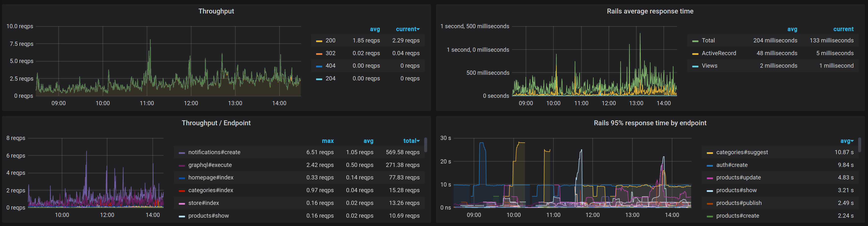Viewport: 868px width, 226px height.
Task: Click the 2.29 reqps current value
Action: (406, 40)
